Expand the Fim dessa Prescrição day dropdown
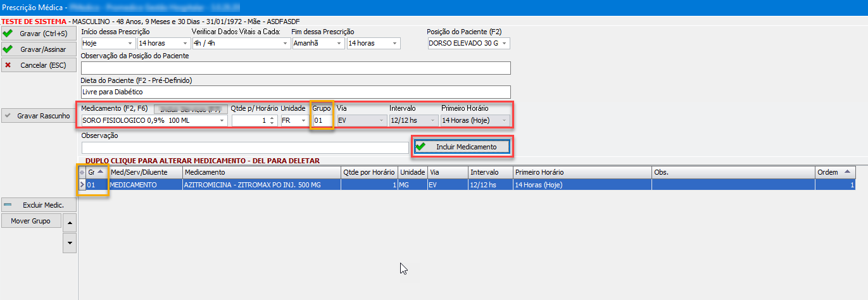The image size is (868, 300). tap(339, 43)
